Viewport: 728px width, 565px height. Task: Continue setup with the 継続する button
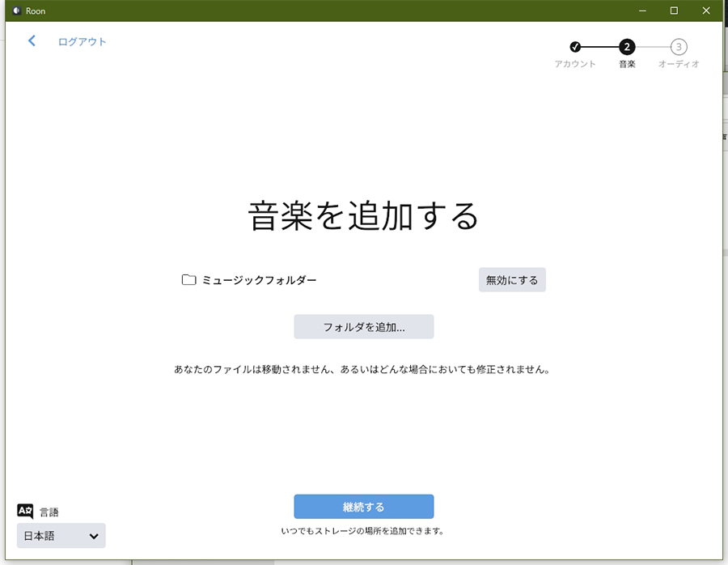tap(363, 507)
